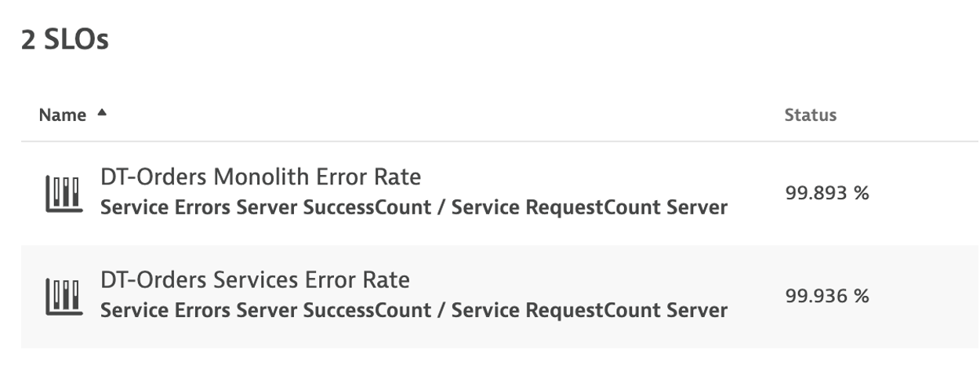Click the DT-Orders Services SLO chart icon
This screenshot has height=376, width=980.
coord(60,298)
